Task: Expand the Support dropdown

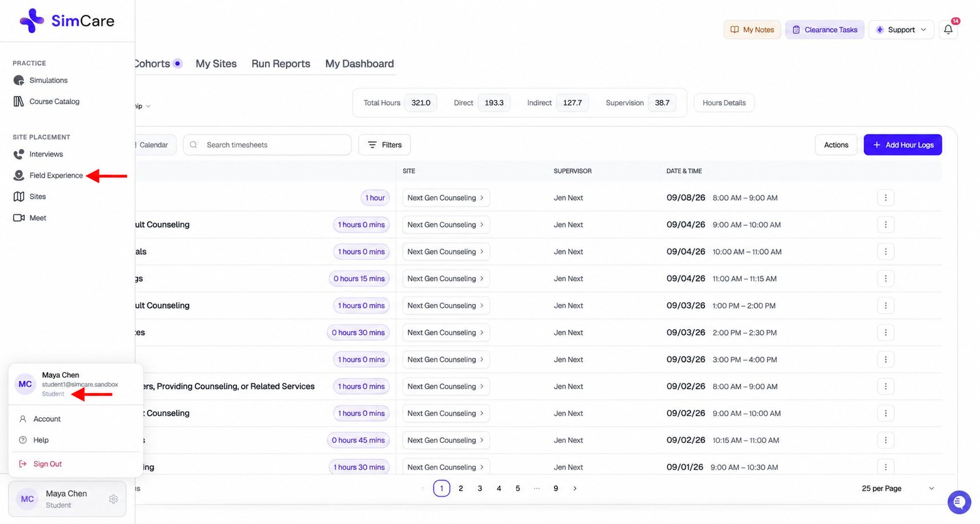Action: coord(901,30)
